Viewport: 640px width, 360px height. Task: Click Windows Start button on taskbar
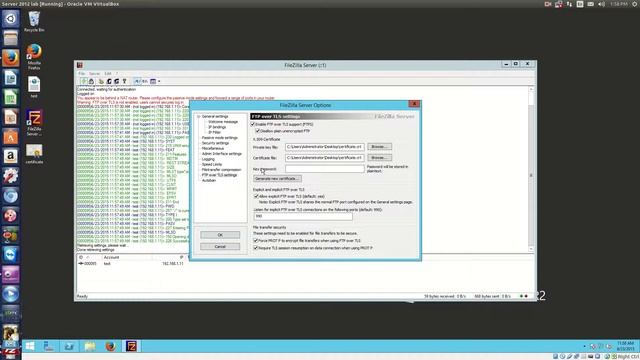[x=30, y=346]
